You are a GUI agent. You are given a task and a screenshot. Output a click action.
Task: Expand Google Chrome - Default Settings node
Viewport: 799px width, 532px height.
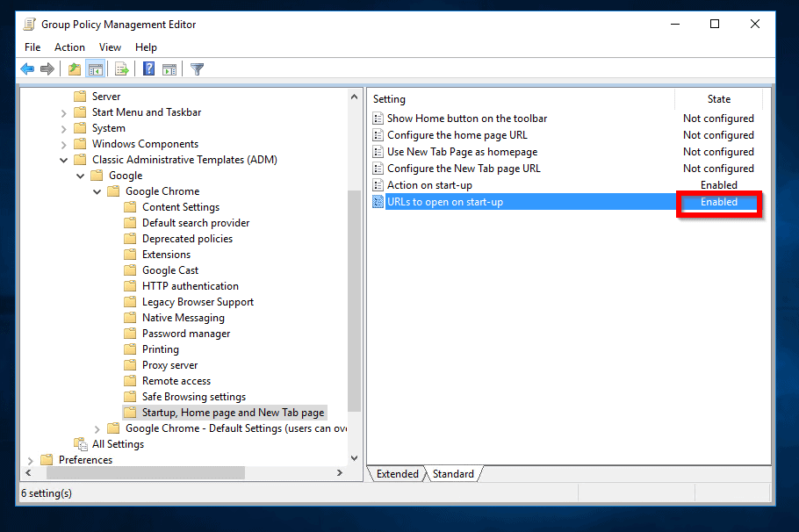97,428
